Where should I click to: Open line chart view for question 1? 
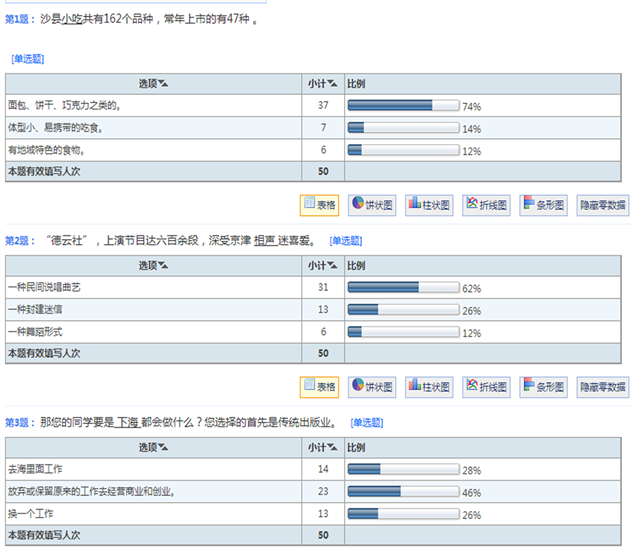point(487,205)
